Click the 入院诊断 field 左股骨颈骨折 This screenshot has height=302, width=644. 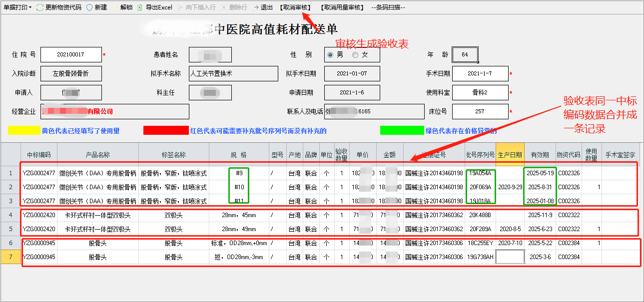[71, 73]
